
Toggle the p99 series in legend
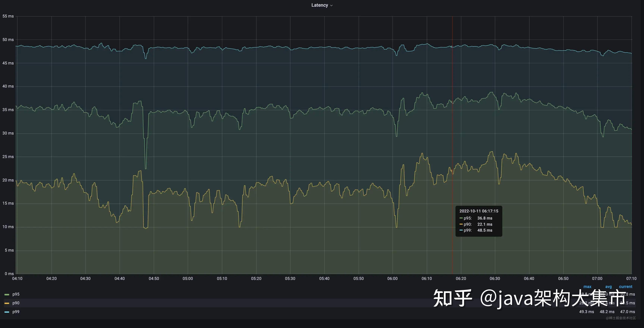point(16,312)
